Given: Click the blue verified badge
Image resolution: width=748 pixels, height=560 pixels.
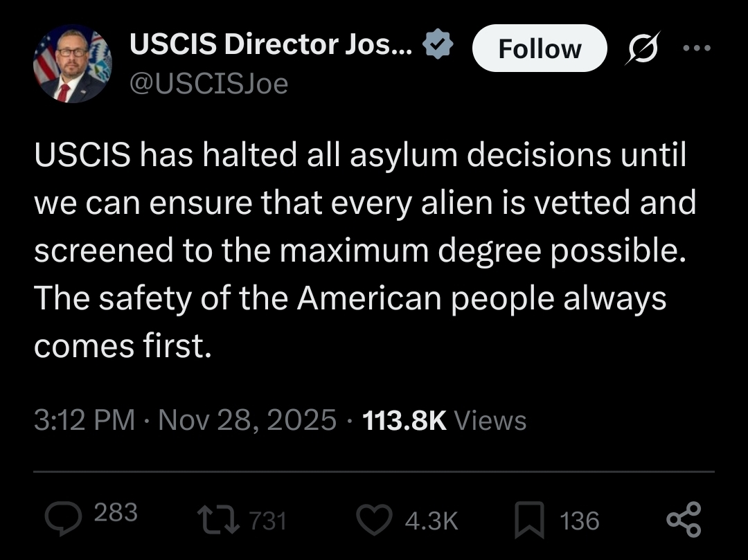Looking at the screenshot, I should pos(438,46).
